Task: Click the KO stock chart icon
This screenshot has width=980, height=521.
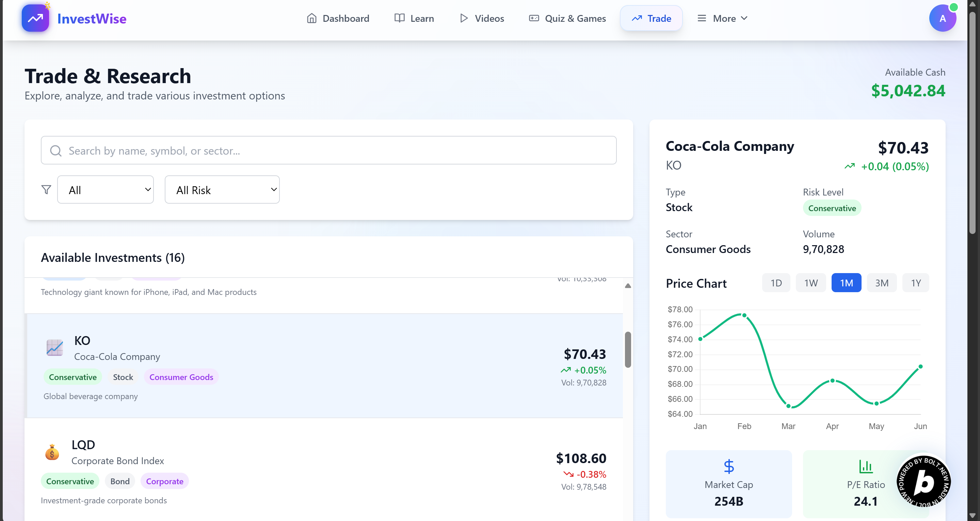Action: pyautogui.click(x=55, y=347)
